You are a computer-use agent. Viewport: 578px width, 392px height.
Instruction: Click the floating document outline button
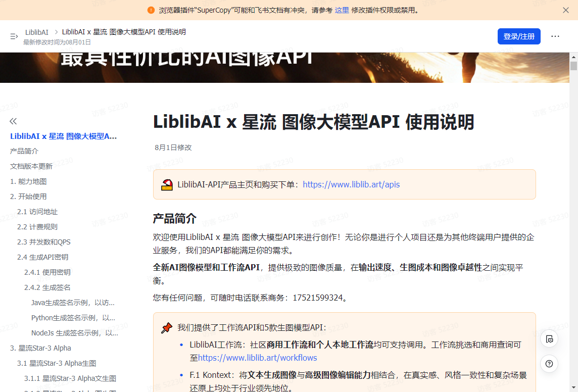click(549, 339)
